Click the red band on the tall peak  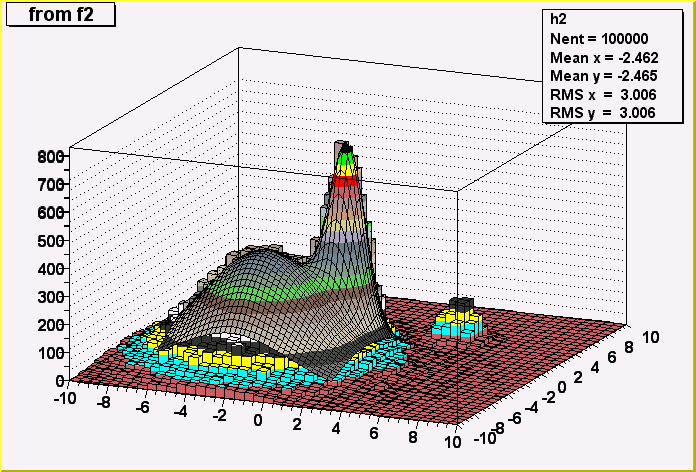coord(347,180)
